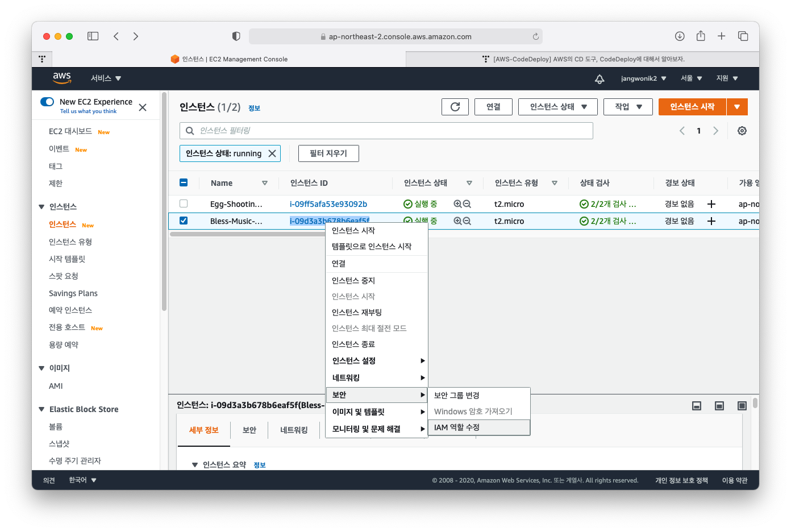The height and width of the screenshot is (532, 791).
Task: Switch to the 세부 정보 tab
Action: coord(204,430)
